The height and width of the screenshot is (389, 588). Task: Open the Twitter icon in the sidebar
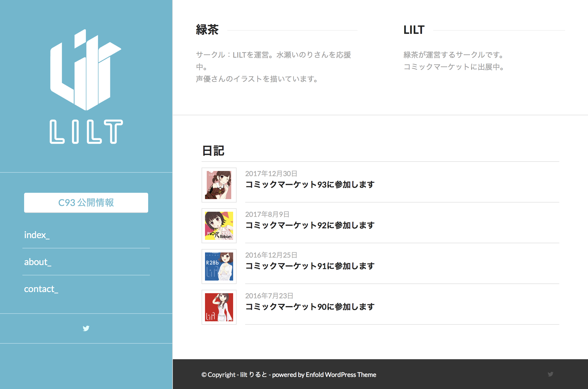click(86, 328)
